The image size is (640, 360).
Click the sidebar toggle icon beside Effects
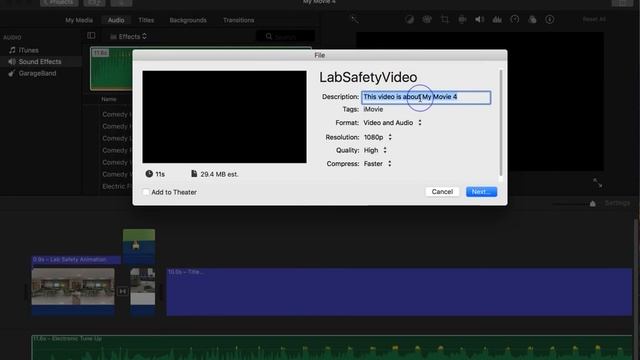[x=91, y=36]
